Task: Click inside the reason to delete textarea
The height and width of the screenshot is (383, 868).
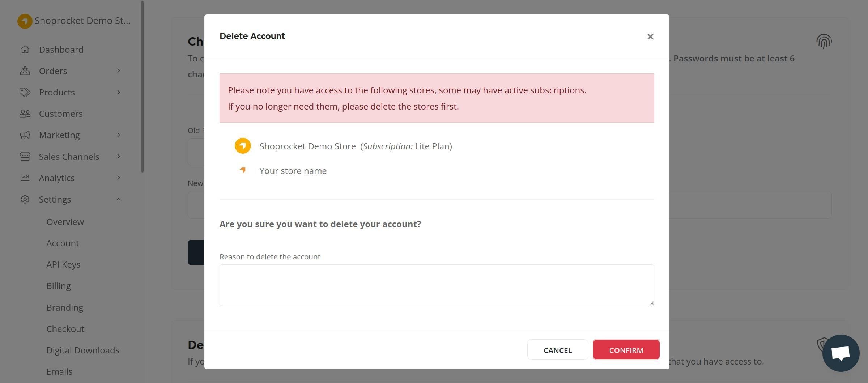Action: 436,285
